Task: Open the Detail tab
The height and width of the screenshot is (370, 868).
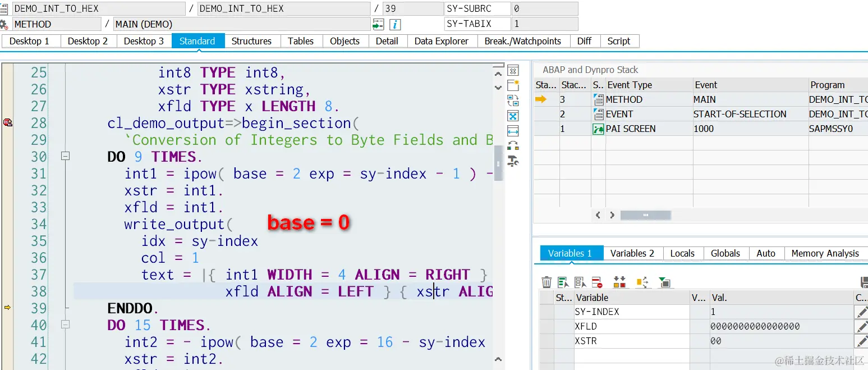Action: [387, 41]
